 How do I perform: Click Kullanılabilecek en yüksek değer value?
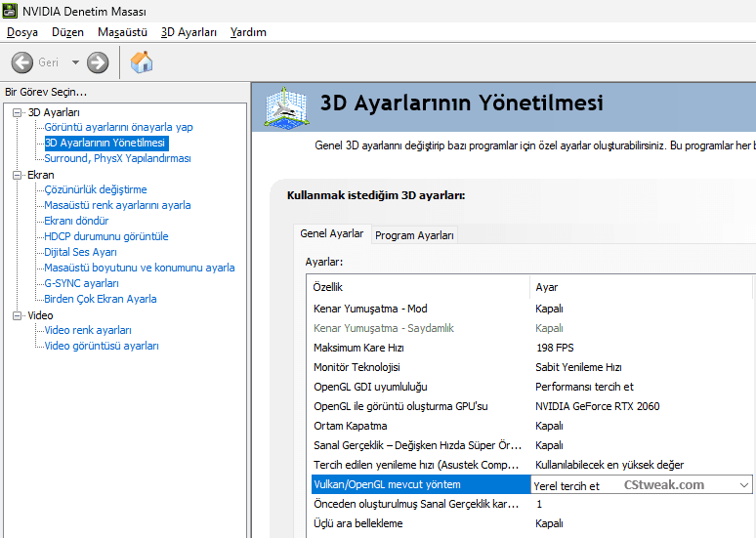coord(609,465)
